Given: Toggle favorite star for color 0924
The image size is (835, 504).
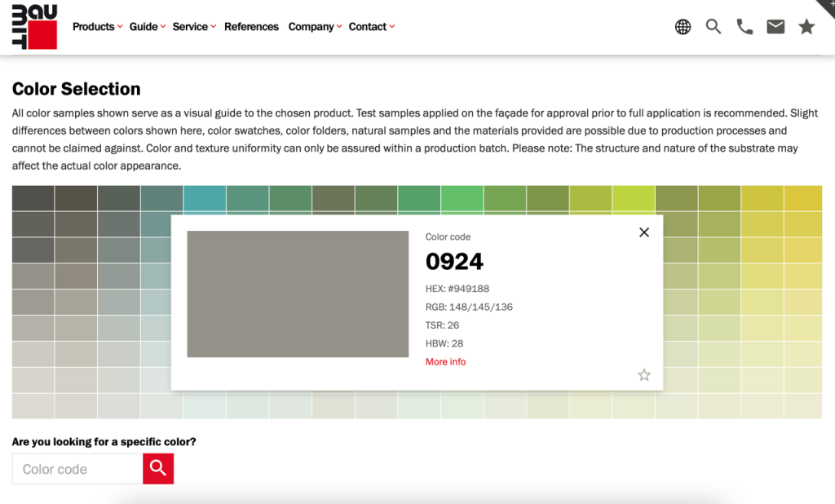Looking at the screenshot, I should [x=644, y=375].
